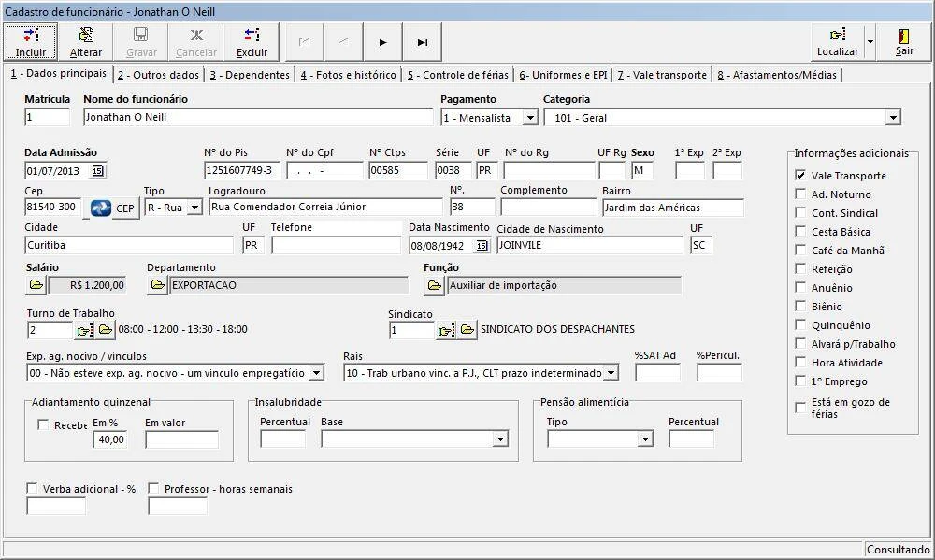This screenshot has width=935, height=560.
Task: Click the Excluir delete icon
Action: point(252,36)
